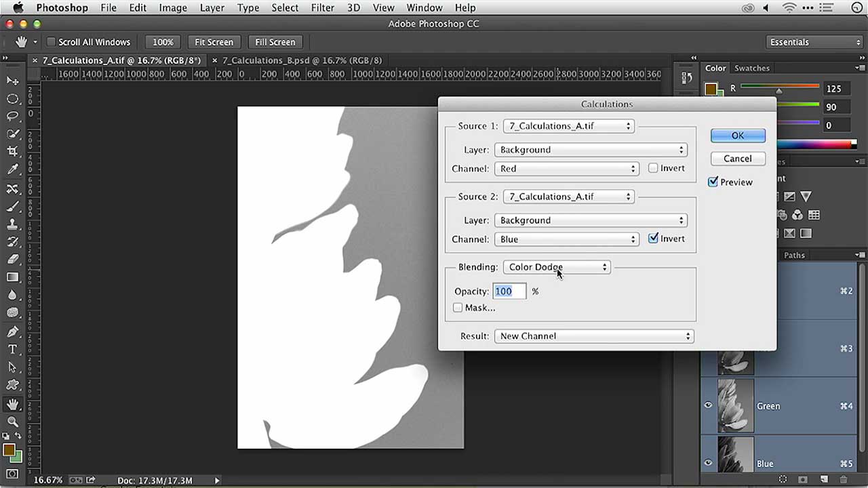The image size is (868, 488).
Task: Select the Brush tool
Action: (14, 207)
